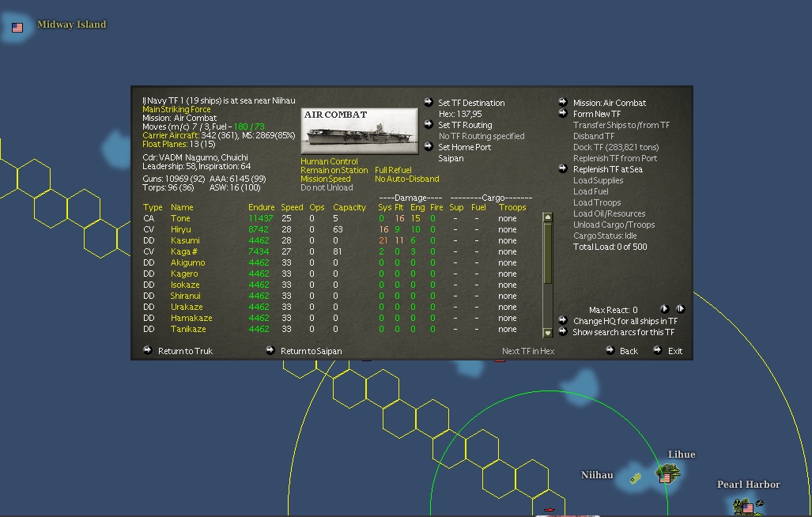Choose Set Home Port
The image size is (812, 517).
[x=465, y=148]
